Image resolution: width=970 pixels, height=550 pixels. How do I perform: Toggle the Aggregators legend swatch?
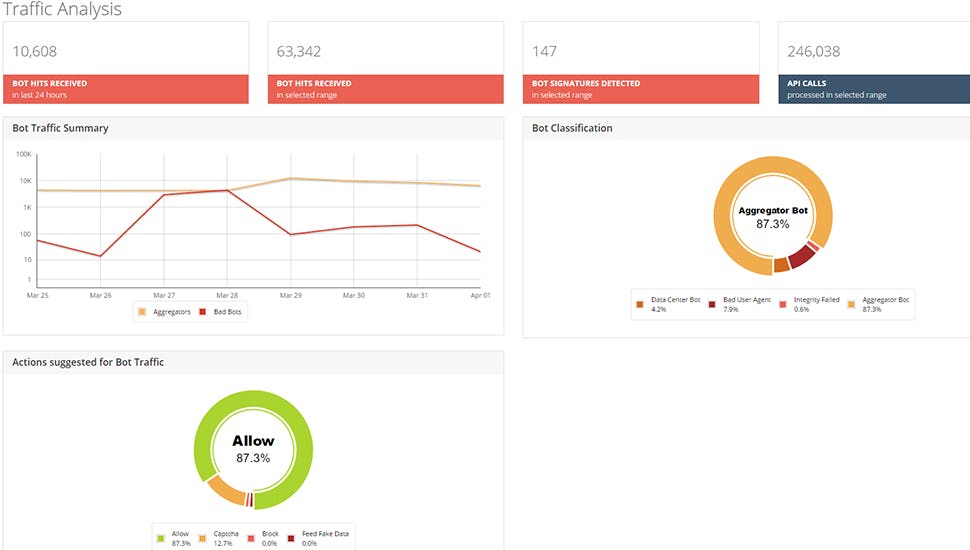pos(142,312)
